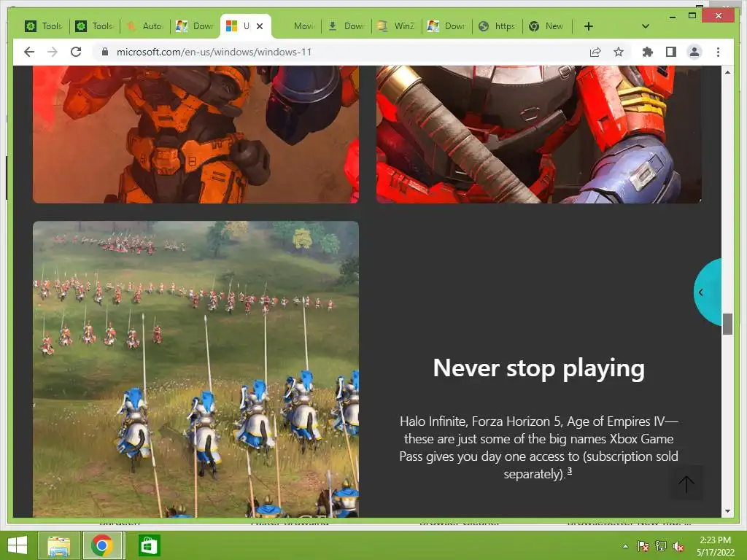Switch to the second Tools tab
The width and height of the screenshot is (747, 560).
coord(94,26)
